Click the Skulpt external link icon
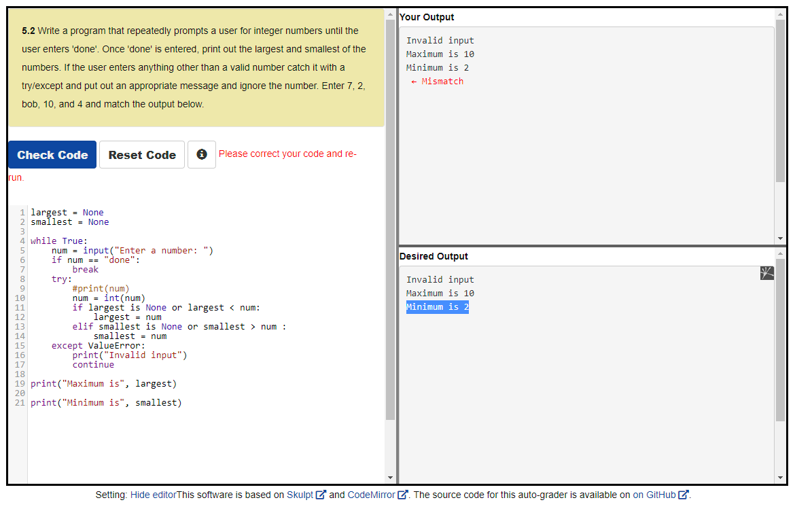The width and height of the screenshot is (812, 513). click(x=321, y=495)
